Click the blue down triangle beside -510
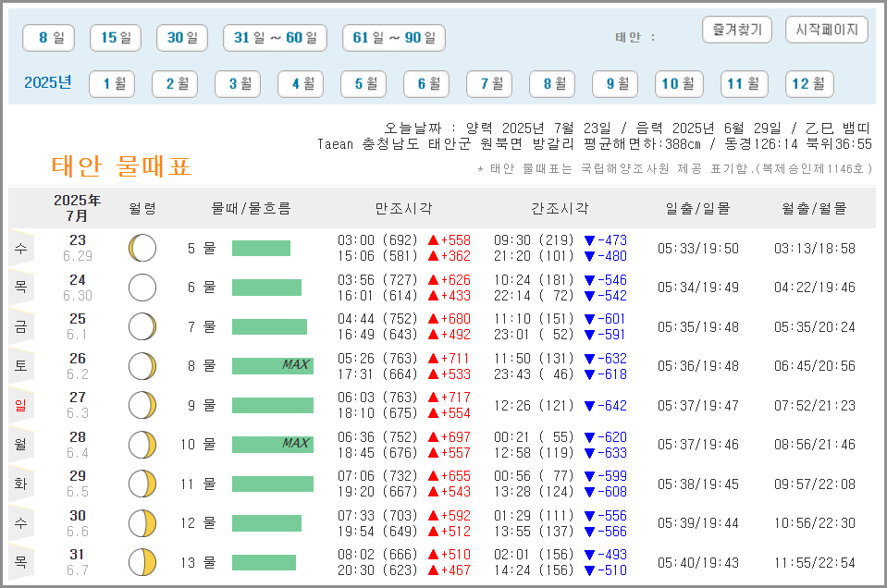 coord(589,570)
